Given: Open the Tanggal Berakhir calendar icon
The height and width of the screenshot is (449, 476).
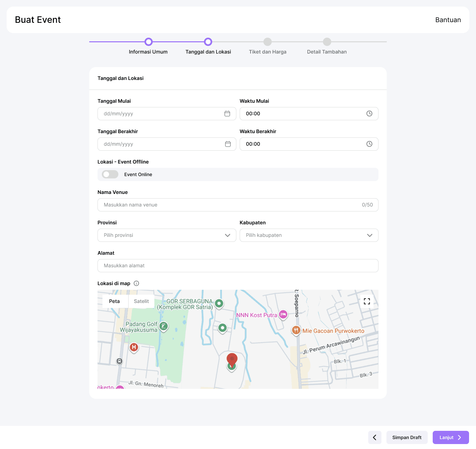Looking at the screenshot, I should click(228, 144).
